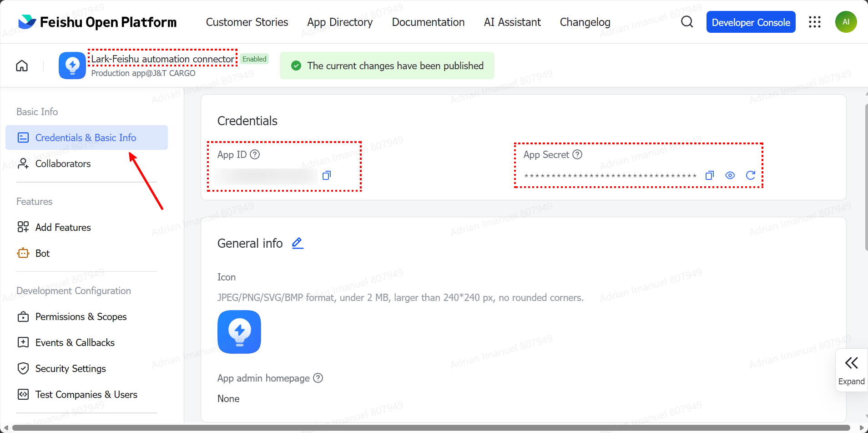This screenshot has height=433, width=868.
Task: Click the large app icon thumbnail
Action: [x=239, y=332]
